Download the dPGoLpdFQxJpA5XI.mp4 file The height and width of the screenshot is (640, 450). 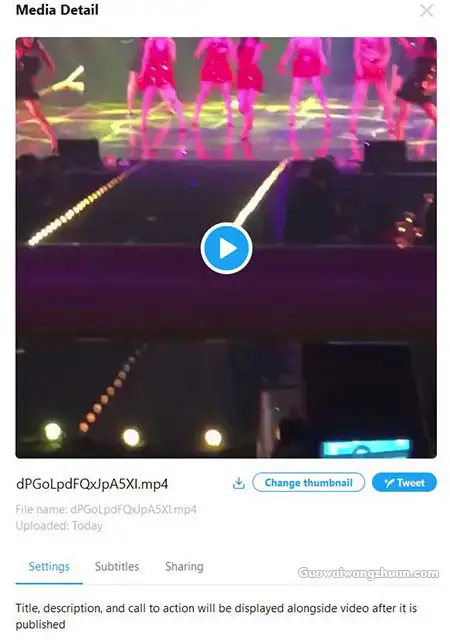pos(239,483)
